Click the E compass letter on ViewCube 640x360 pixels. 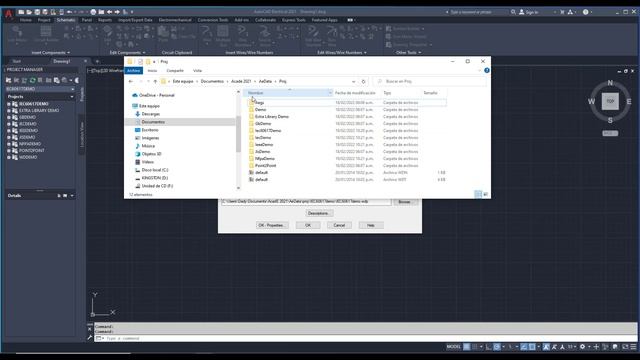[629, 102]
